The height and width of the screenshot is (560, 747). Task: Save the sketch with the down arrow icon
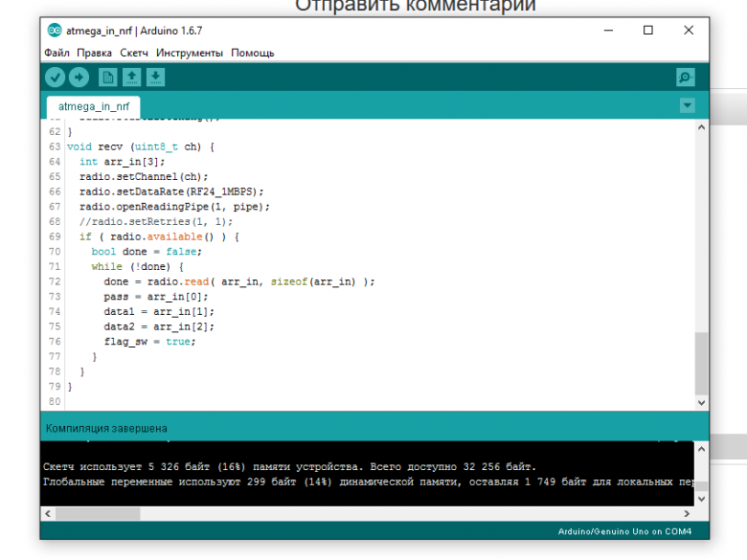pos(155,78)
